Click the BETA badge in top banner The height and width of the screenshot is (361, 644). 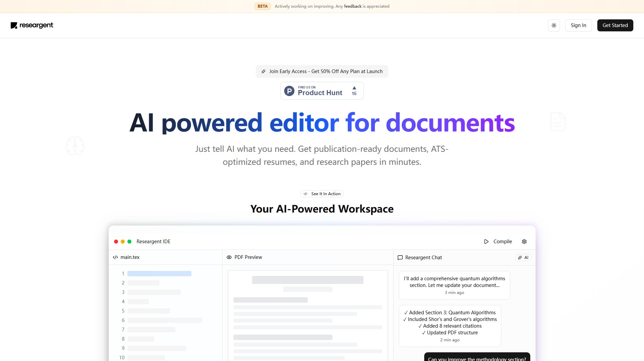point(262,6)
